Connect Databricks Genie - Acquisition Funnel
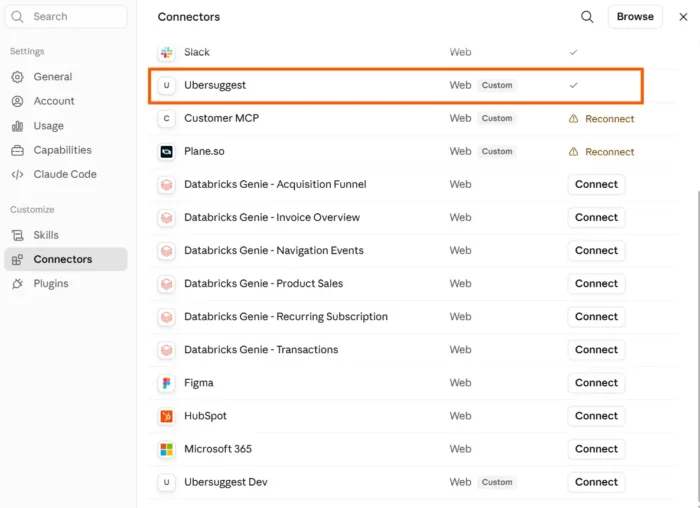 pyautogui.click(x=596, y=184)
